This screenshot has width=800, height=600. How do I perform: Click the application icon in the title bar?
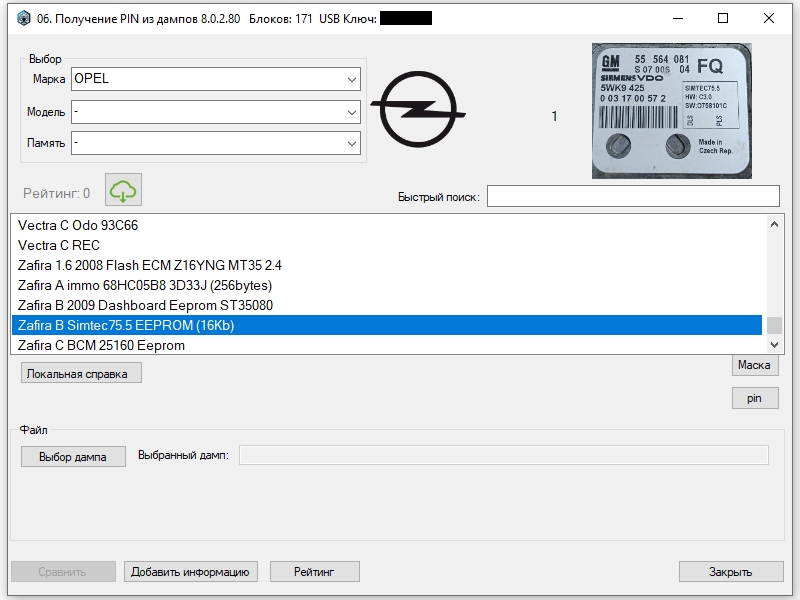click(x=23, y=18)
